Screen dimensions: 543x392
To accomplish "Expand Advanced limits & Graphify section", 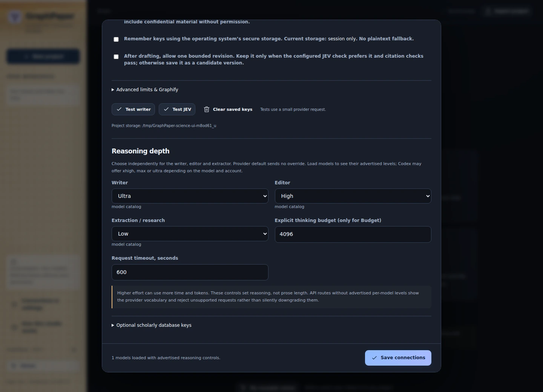I will pyautogui.click(x=145, y=90).
